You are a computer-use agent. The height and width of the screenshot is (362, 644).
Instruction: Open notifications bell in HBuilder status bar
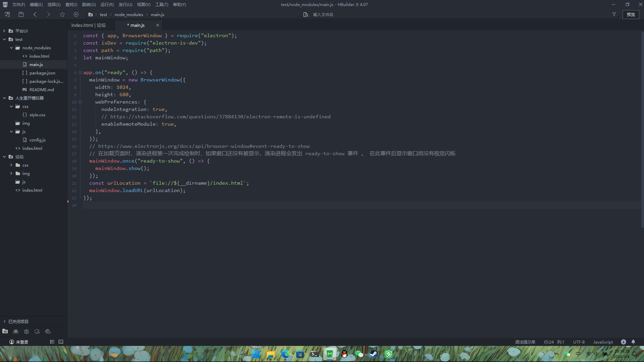[633, 342]
